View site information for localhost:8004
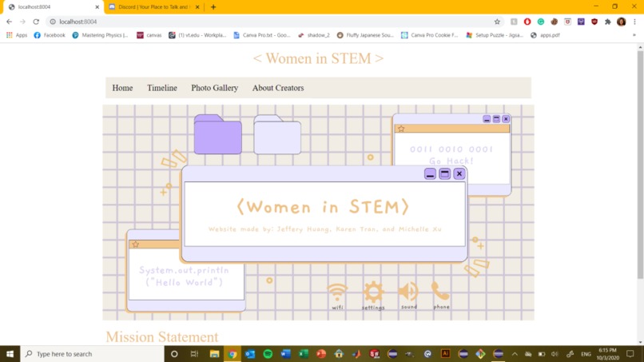Image resolution: width=644 pixels, height=362 pixels. click(53, 22)
